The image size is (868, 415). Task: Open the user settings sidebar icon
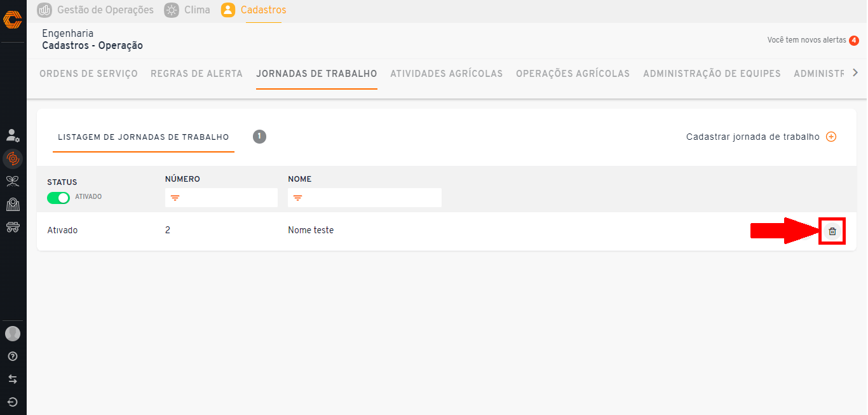coord(13,135)
